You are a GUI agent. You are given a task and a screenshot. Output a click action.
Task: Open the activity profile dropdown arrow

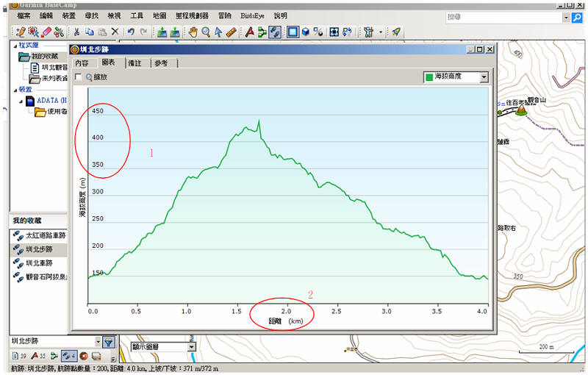[381, 32]
